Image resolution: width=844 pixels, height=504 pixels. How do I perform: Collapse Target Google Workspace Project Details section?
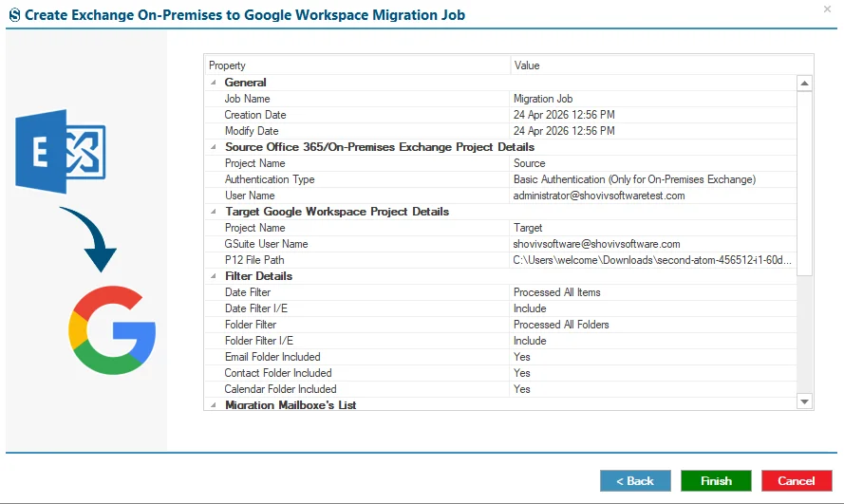pos(214,212)
